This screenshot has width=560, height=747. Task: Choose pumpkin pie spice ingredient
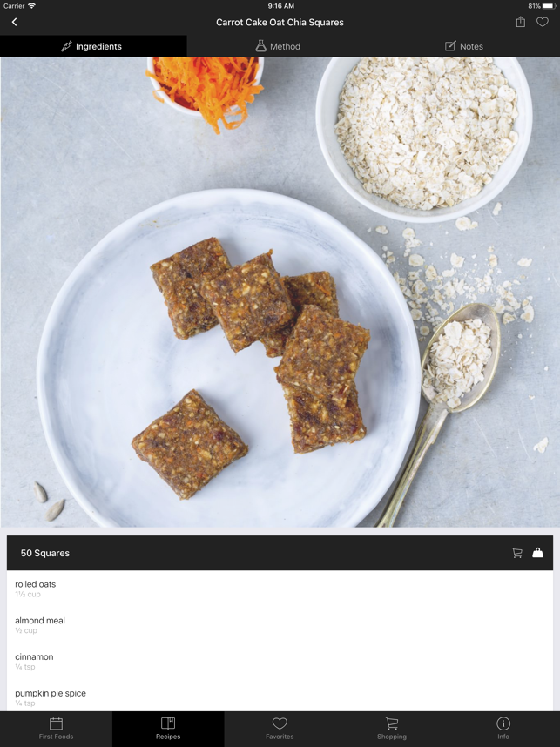(280, 697)
